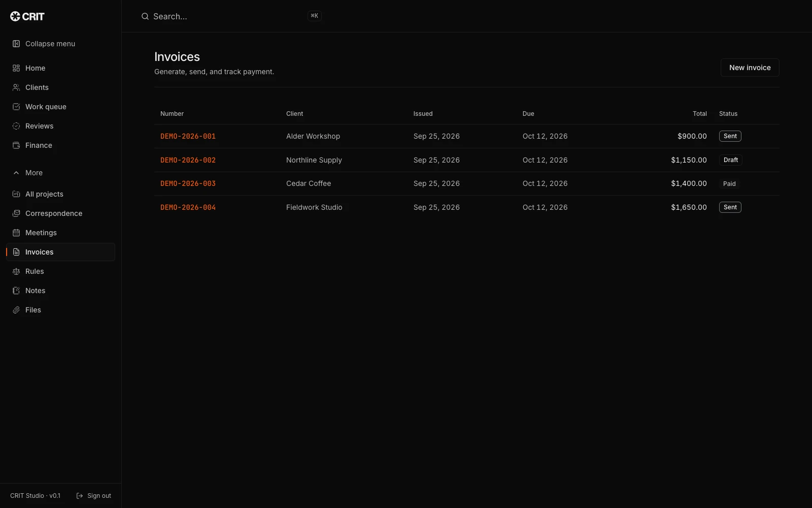
Task: Click the Number column header
Action: pos(172,114)
